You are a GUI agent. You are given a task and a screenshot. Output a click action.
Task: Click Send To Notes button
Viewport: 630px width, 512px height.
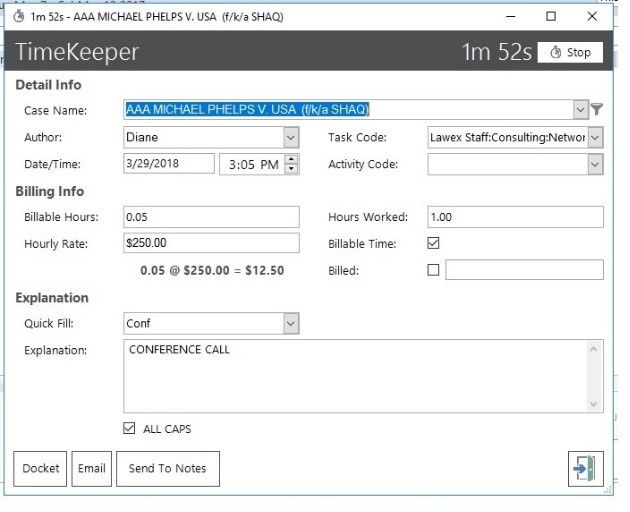tap(168, 469)
